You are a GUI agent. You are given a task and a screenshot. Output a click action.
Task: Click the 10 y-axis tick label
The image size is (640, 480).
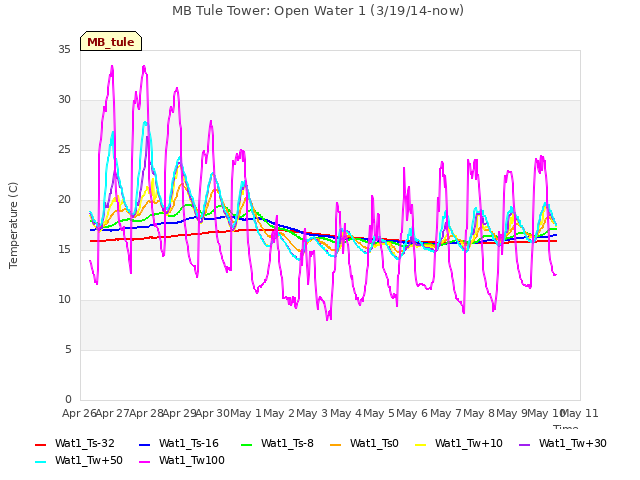64,300
